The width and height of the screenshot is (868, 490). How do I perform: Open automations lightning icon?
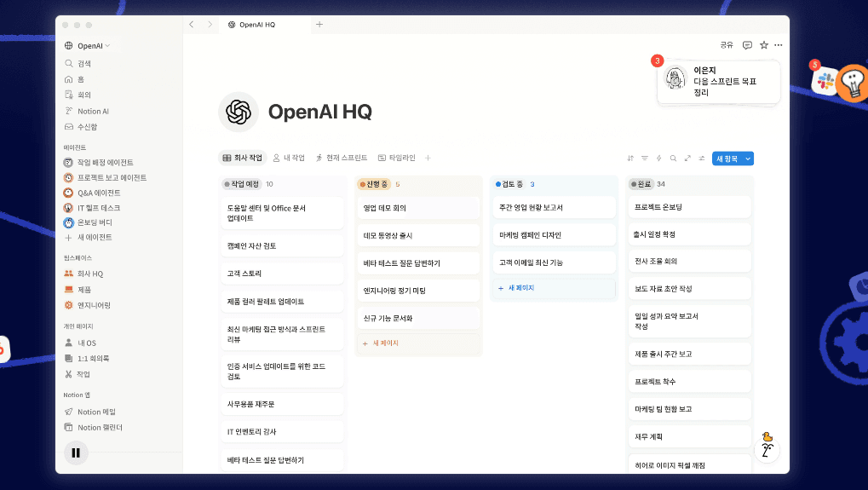pos(658,159)
